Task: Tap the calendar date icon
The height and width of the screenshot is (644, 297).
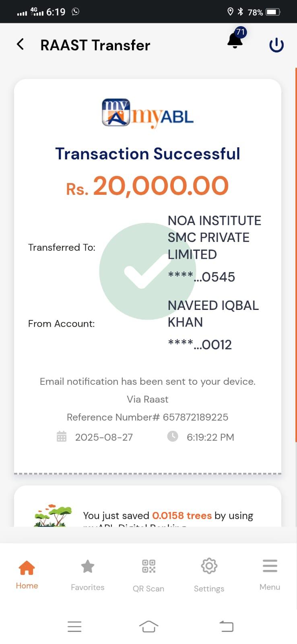Action: click(62, 437)
